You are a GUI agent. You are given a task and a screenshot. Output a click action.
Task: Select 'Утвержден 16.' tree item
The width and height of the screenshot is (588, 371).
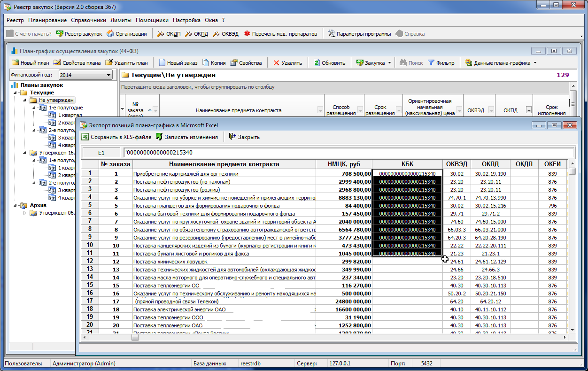tap(56, 153)
